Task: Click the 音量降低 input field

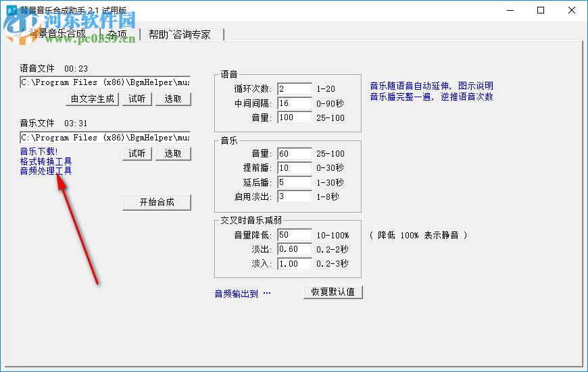Action: [295, 235]
